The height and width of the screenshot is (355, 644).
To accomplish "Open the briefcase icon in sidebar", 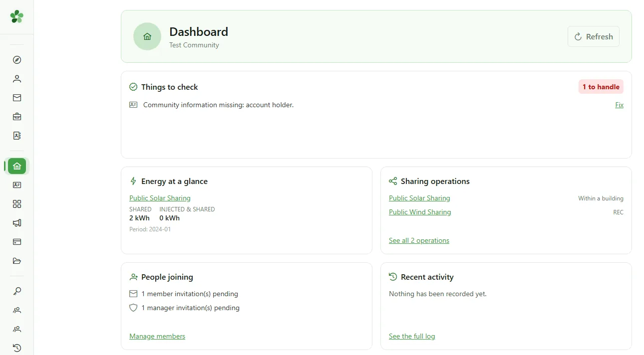I will [x=17, y=117].
